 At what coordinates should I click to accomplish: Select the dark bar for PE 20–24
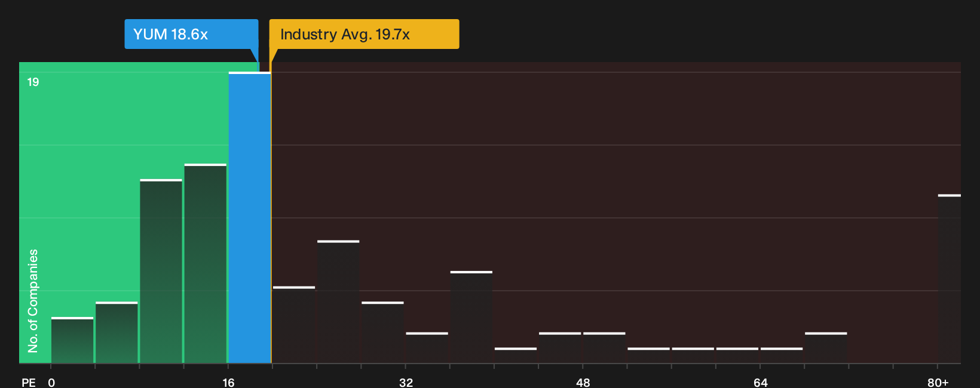(x=294, y=325)
